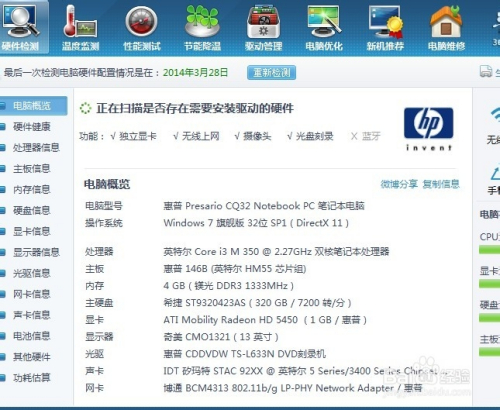This screenshot has width=500, height=410.
Task: Click the Presario CQ32 Notebook PC model text
Action: pyautogui.click(x=264, y=206)
